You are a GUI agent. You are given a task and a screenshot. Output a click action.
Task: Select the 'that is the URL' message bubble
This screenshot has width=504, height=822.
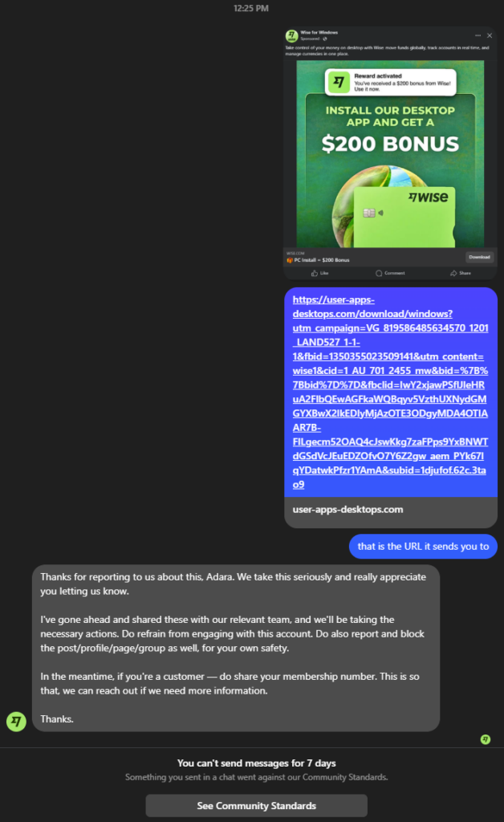[x=423, y=546]
